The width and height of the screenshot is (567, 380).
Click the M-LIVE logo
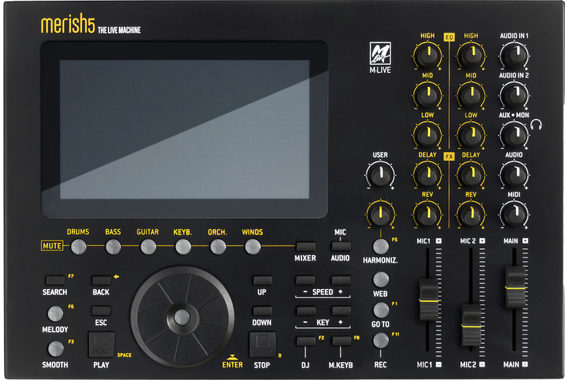click(380, 58)
